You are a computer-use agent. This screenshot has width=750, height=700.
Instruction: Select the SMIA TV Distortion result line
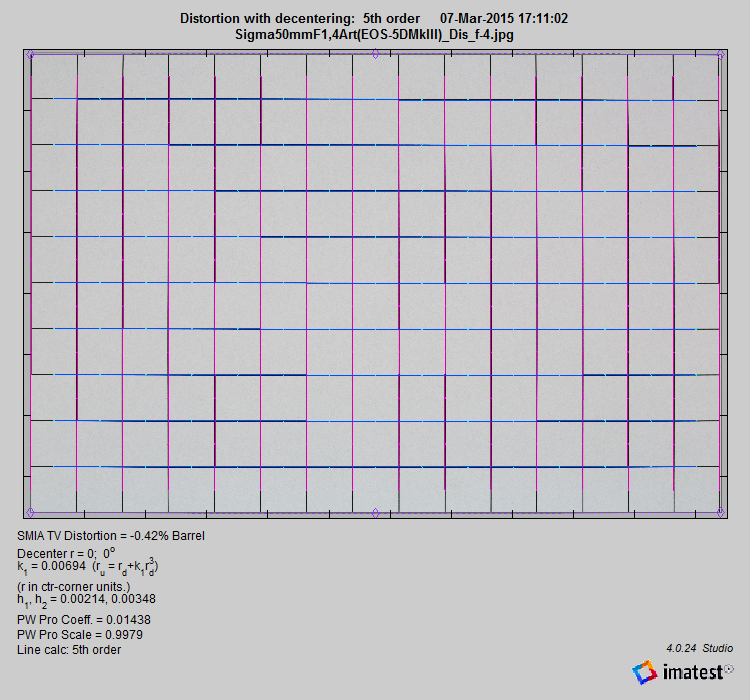point(111,535)
